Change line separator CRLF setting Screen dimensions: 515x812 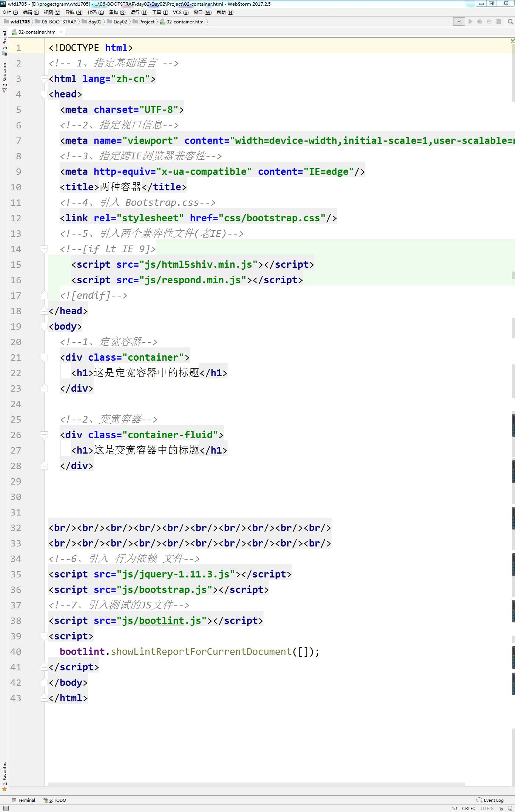pos(469,808)
